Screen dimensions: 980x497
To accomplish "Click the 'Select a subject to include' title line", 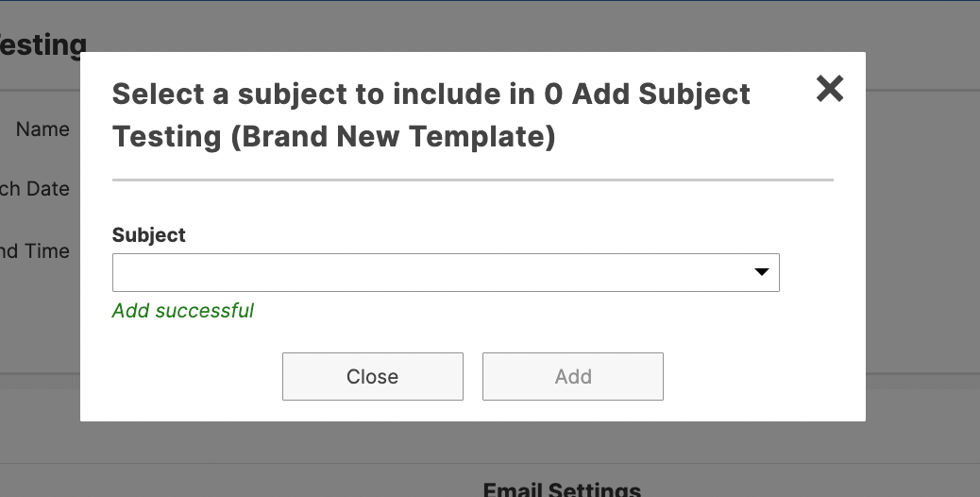I will coord(431,94).
